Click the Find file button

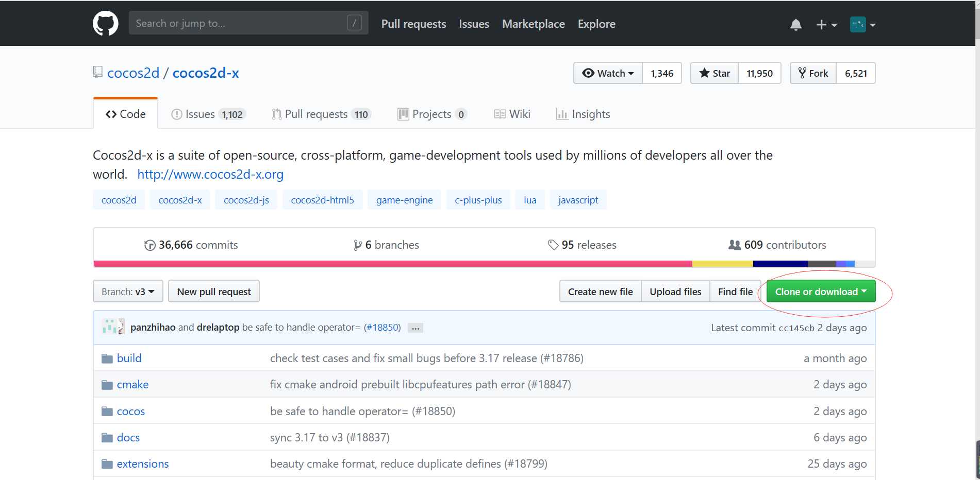coord(735,292)
